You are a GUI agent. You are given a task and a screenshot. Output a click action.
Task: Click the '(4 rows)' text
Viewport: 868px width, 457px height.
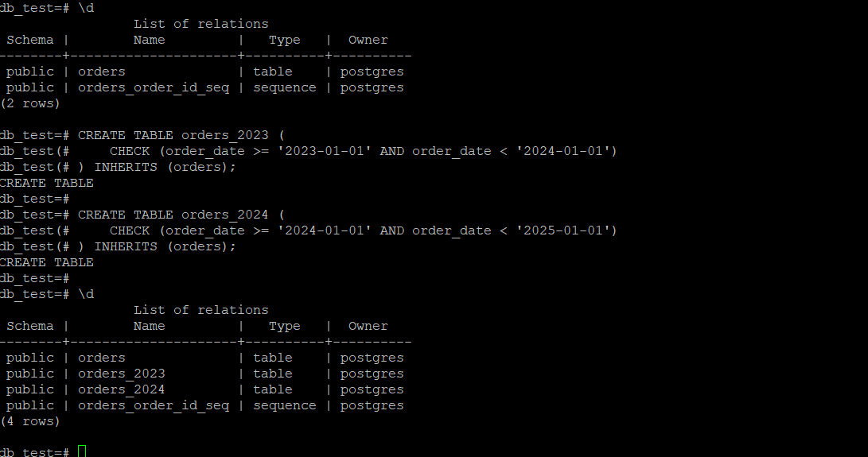[30, 421]
